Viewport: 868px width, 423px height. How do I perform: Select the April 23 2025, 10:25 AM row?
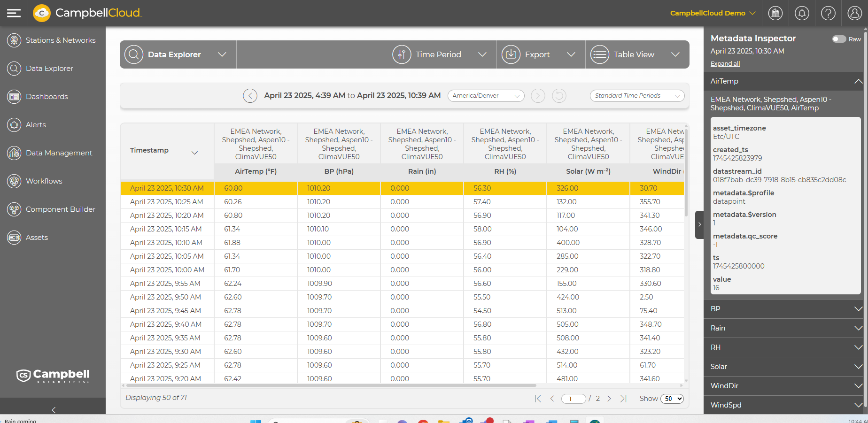point(402,202)
